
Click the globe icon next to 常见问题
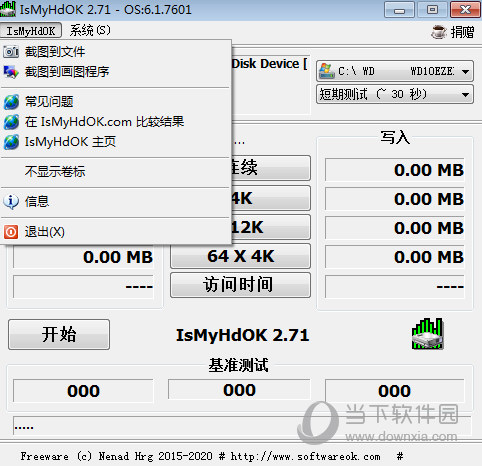[x=11, y=102]
